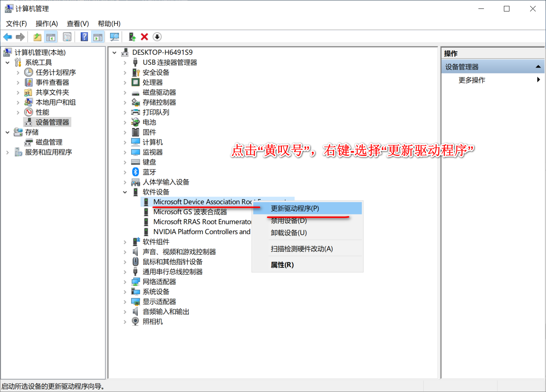Select 磁盘管理 in the left tree
This screenshot has width=546, height=392.
pyautogui.click(x=49, y=142)
